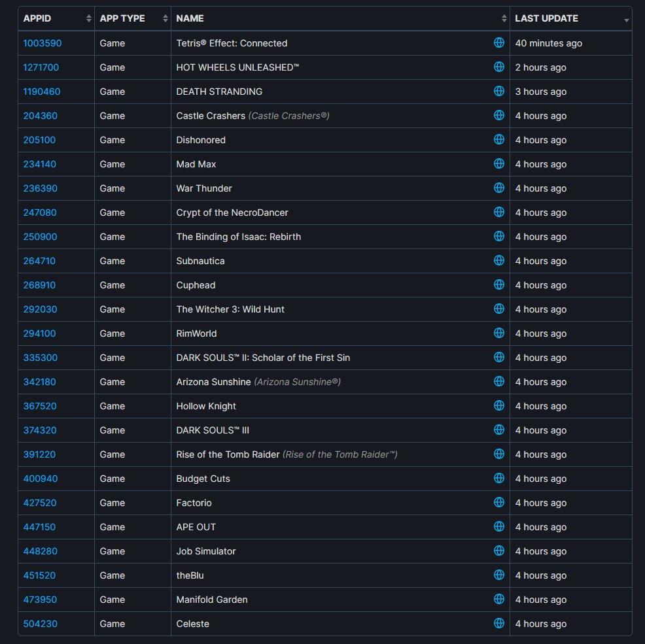The width and height of the screenshot is (645, 644).
Task: Select the Manifold Garden row name
Action: 212,600
